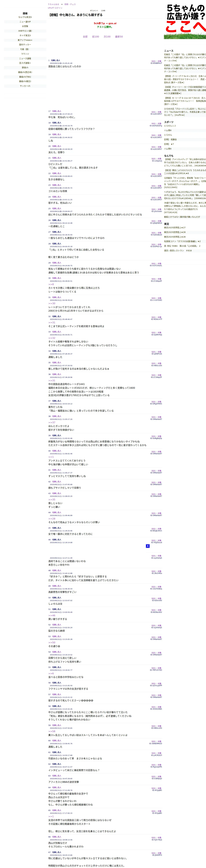Image resolution: width=206 pixels, height=868 pixels.
Task: Open 東京2025世界陸上★27 live thread
Action: click(175, 227)
